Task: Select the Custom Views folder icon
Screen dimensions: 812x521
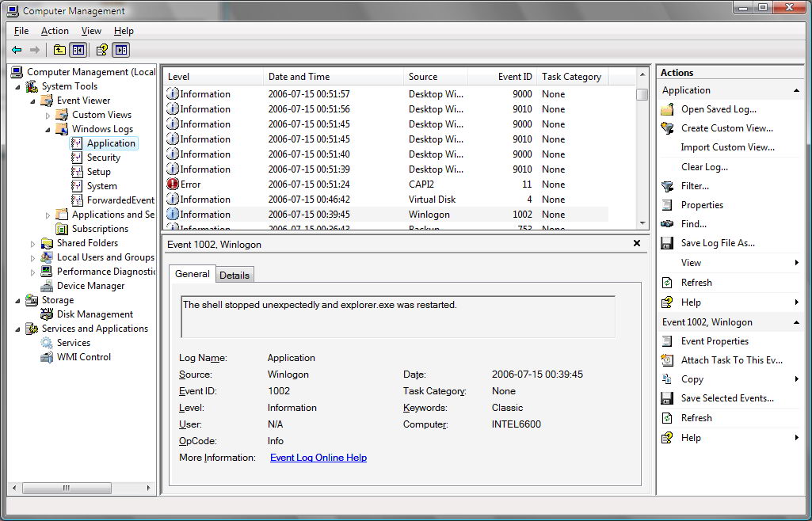Action: 62,114
